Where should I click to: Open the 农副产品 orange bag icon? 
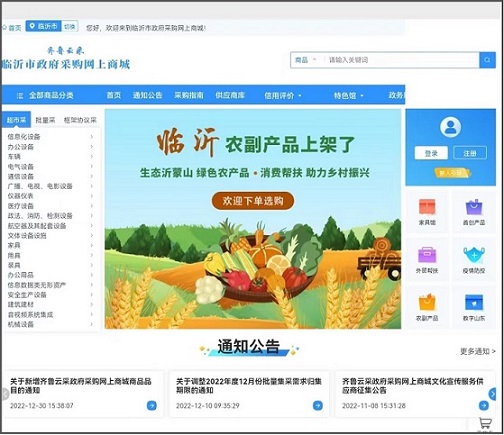coord(427,302)
